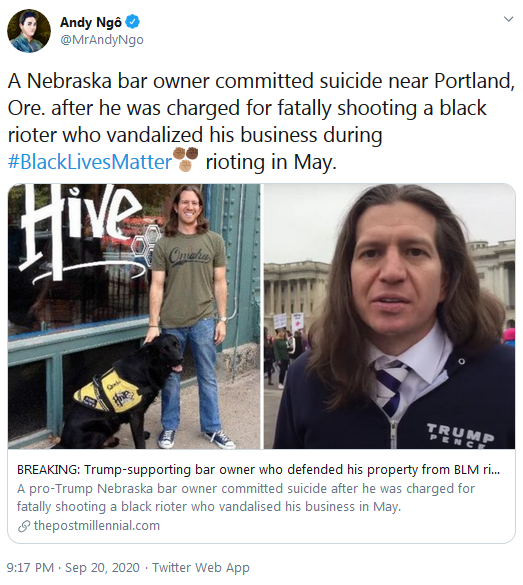Open the photo of man with dog
Image resolution: width=523 pixels, height=585 pixels.
(134, 316)
